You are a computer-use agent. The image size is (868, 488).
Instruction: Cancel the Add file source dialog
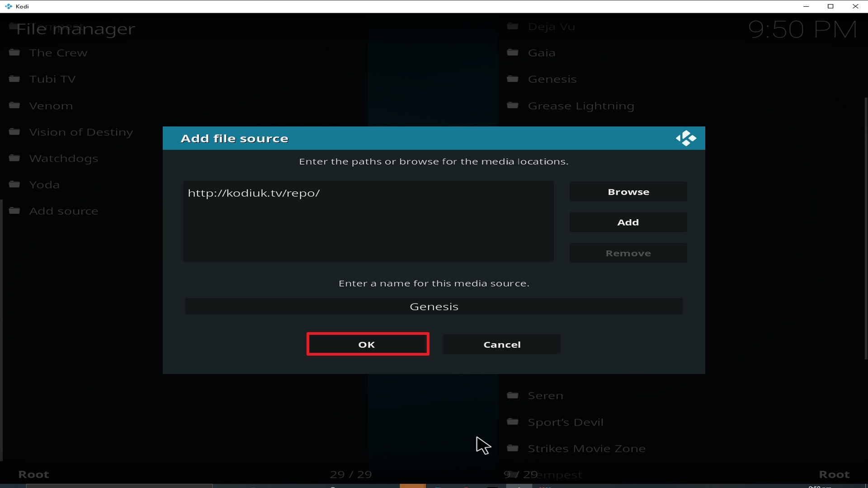point(502,344)
